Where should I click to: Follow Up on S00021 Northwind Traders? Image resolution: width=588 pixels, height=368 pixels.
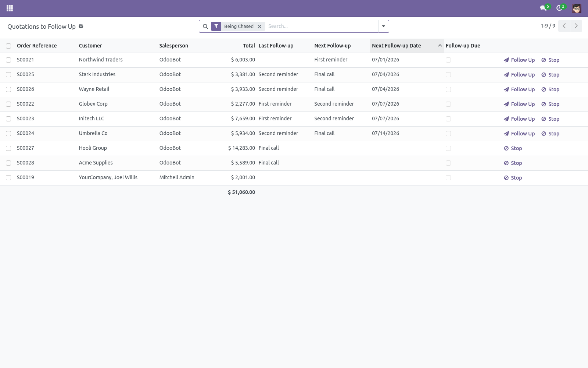tap(519, 60)
